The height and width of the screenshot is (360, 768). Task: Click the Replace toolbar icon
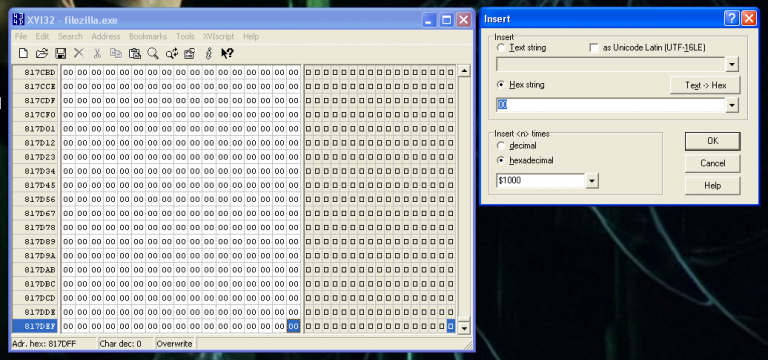point(171,53)
